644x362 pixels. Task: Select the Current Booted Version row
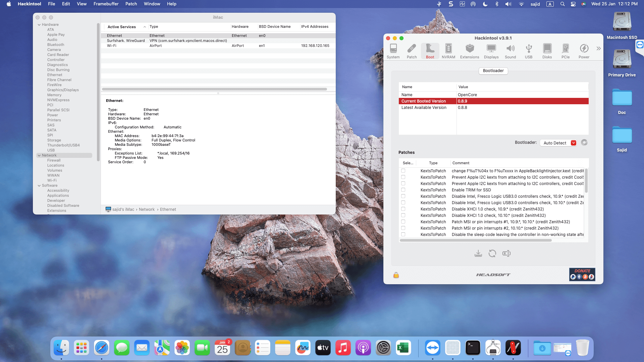[493, 101]
